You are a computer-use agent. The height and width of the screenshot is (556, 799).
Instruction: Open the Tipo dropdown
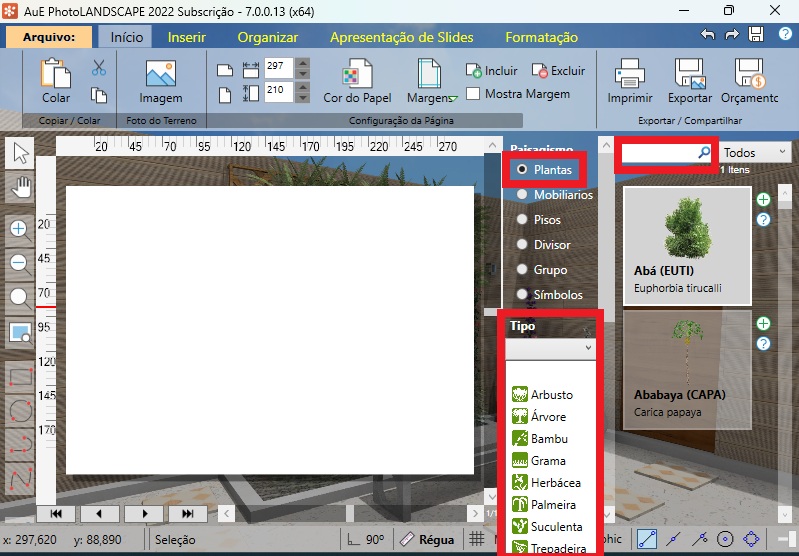tap(550, 349)
